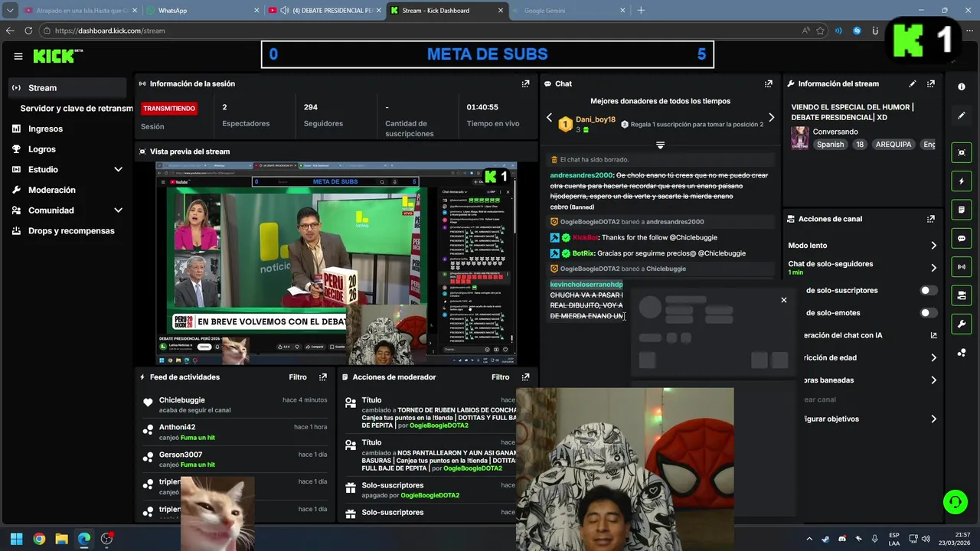Click the wrench icon in right sidebar

pos(962,324)
